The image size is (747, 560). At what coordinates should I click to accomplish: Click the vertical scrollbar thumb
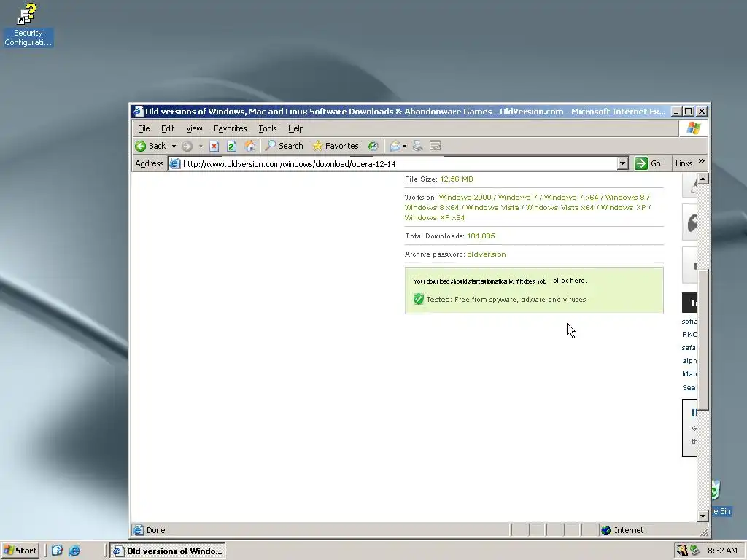click(703, 339)
